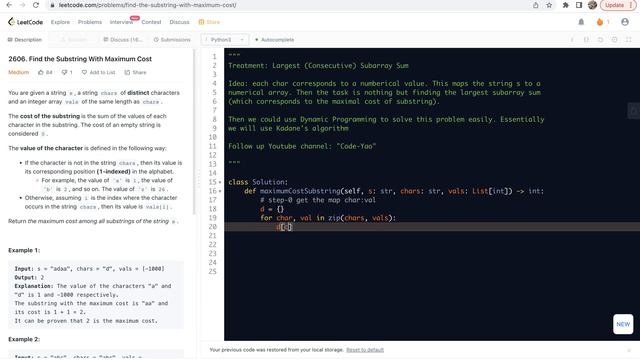Click the Reset to default link
Viewport: 640px width, 360px height.
coord(365,350)
